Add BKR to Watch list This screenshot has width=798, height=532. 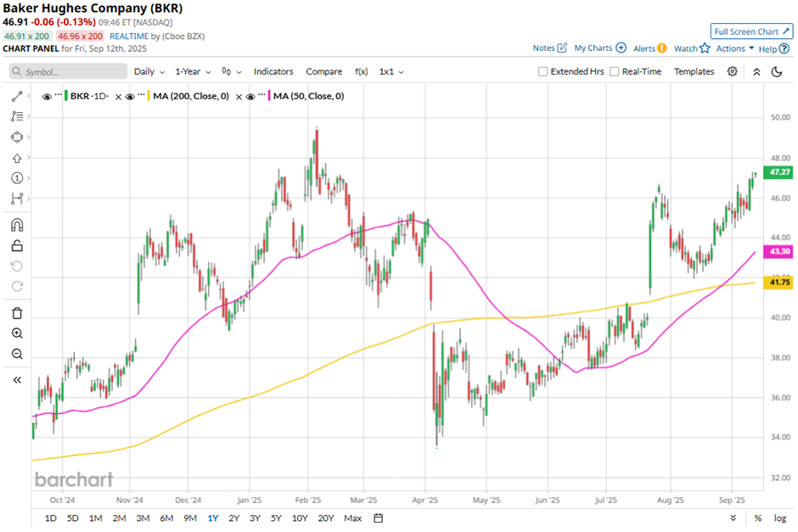point(692,48)
